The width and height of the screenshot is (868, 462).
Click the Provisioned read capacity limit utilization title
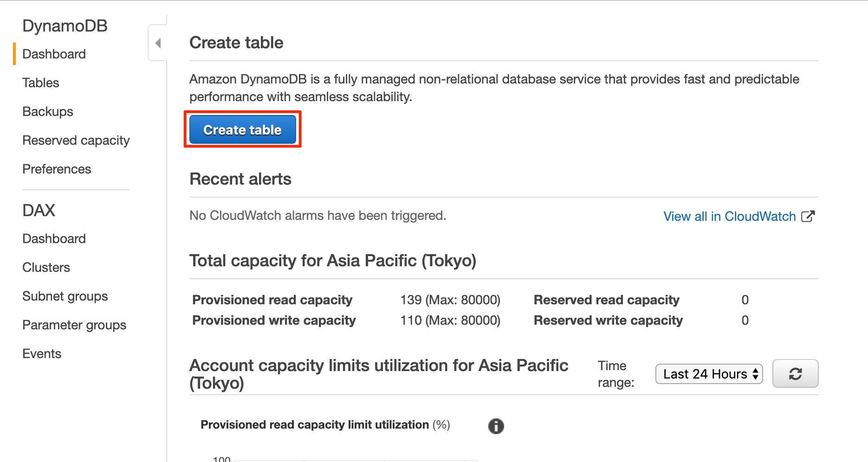click(x=325, y=424)
